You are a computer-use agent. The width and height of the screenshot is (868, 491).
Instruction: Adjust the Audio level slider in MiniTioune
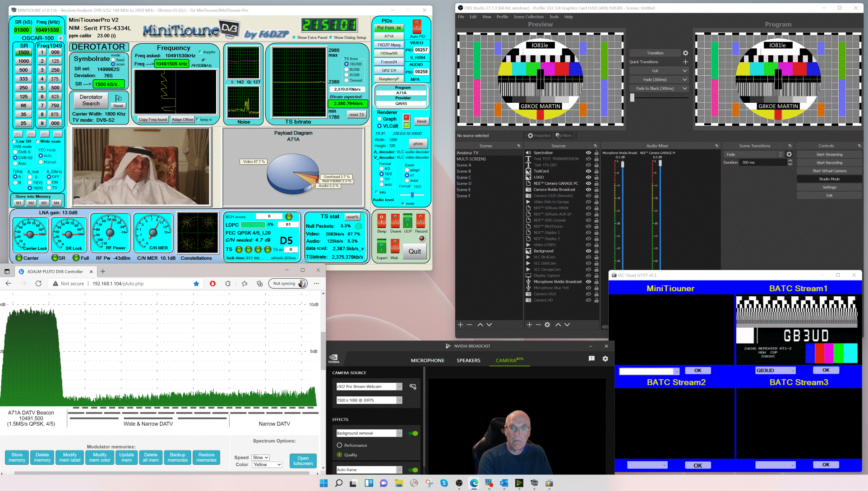click(412, 195)
